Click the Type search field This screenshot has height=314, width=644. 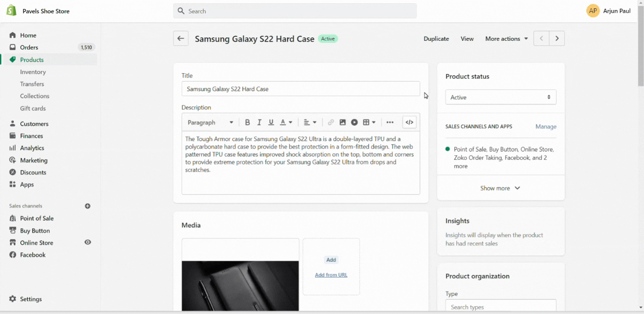501,307
